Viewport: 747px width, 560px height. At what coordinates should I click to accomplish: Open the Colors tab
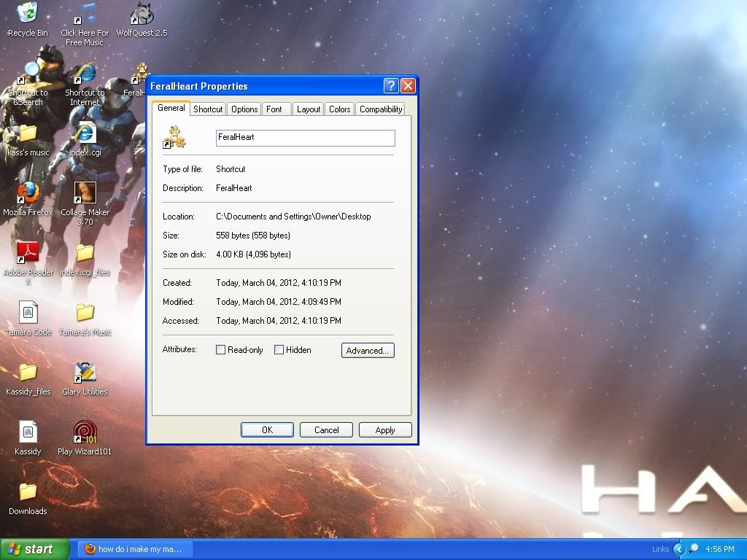(x=340, y=109)
